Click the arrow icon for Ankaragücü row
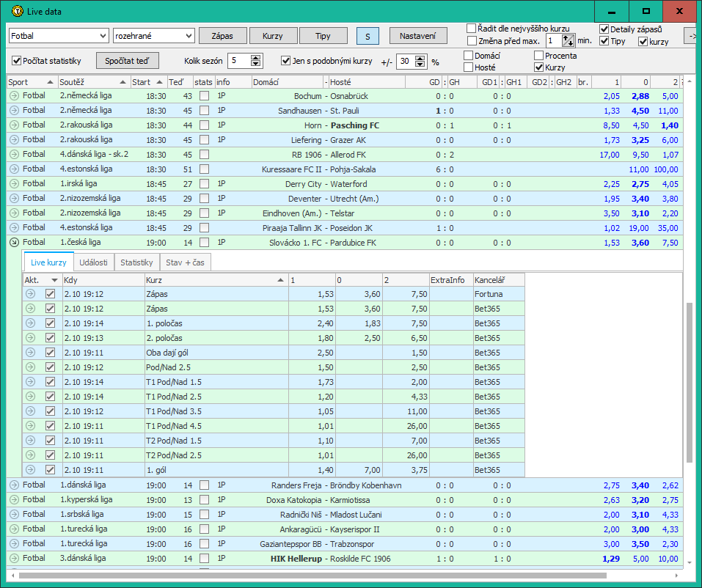 pyautogui.click(x=15, y=529)
